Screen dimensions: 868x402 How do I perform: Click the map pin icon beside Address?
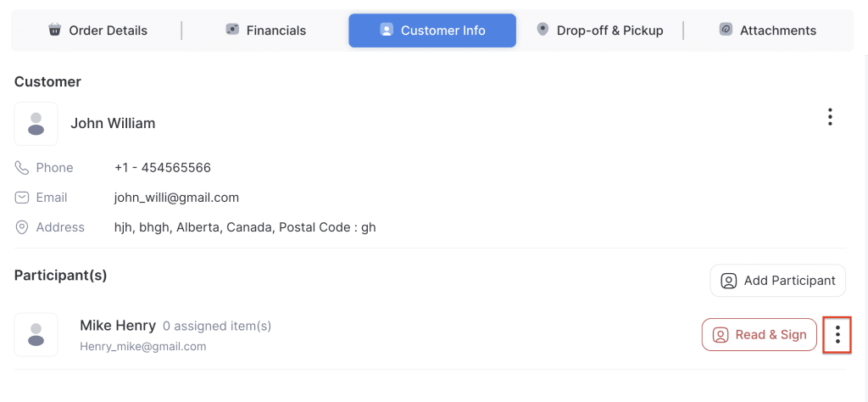(22, 227)
